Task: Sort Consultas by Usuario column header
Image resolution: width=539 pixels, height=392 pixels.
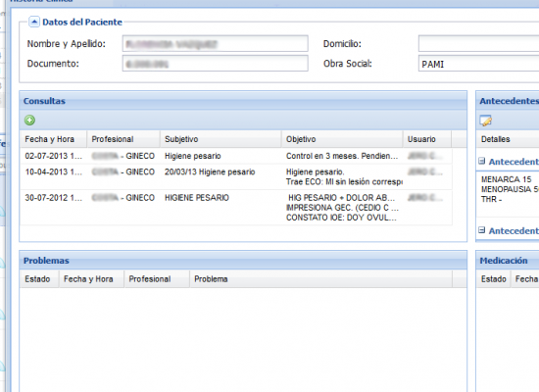Action: click(427, 139)
